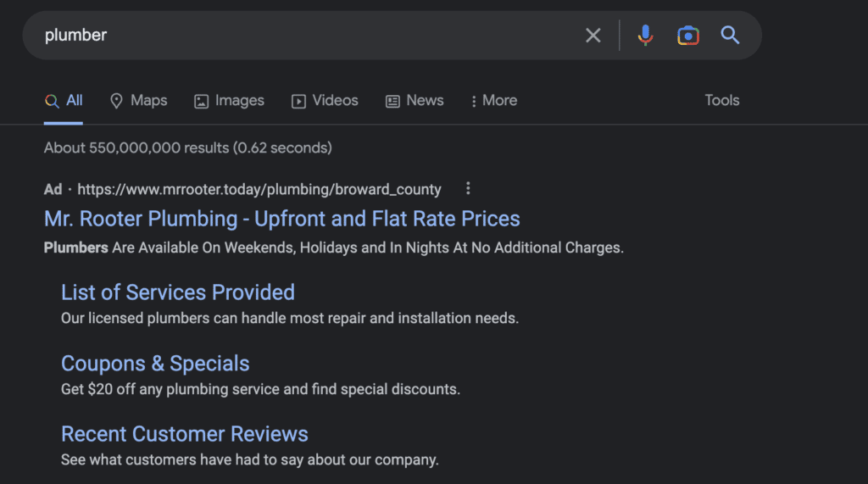Expand the More search options menu
868x484 pixels.
point(494,100)
